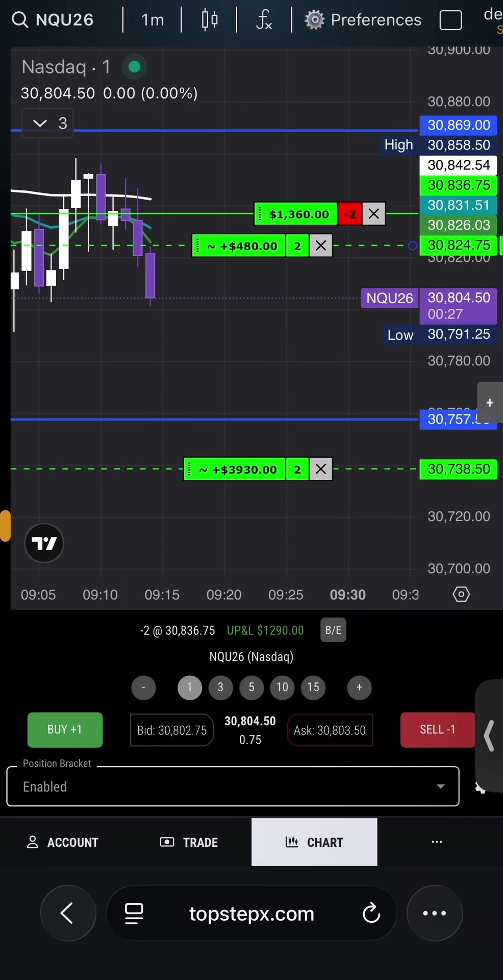Click the 30,738.50 green price label
The width and height of the screenshot is (503, 980).
[458, 469]
